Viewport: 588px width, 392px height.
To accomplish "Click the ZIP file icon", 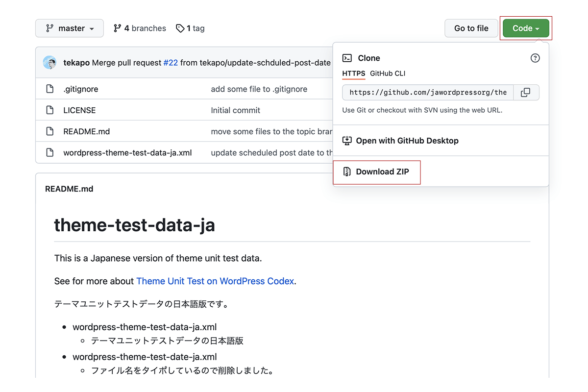I will click(x=347, y=171).
